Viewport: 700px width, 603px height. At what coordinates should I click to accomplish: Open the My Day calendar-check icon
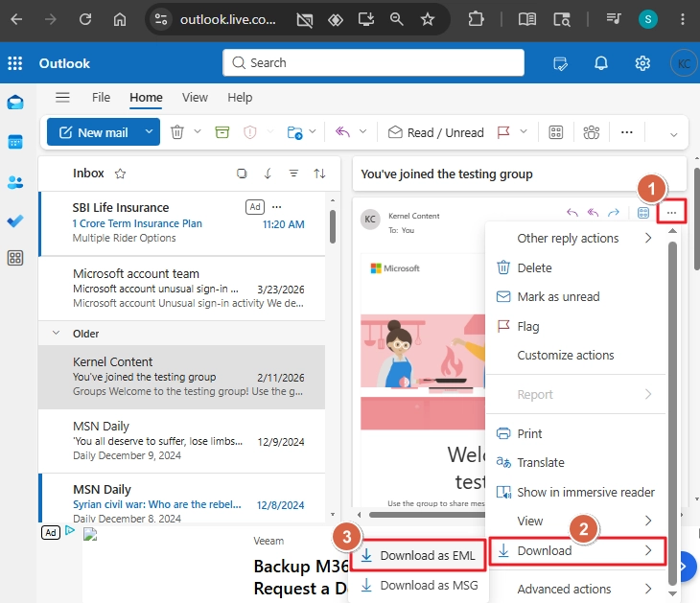(560, 63)
